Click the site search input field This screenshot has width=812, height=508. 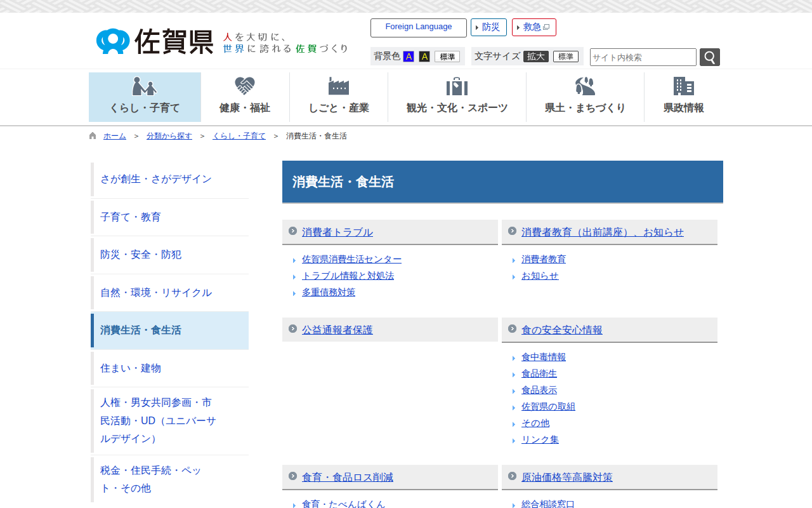[x=643, y=57]
